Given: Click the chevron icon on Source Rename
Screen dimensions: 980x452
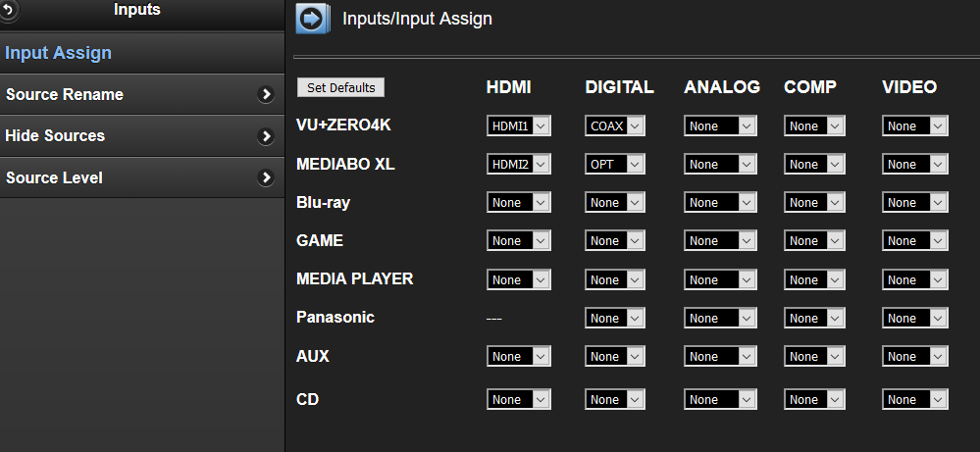Looking at the screenshot, I should point(266,94).
